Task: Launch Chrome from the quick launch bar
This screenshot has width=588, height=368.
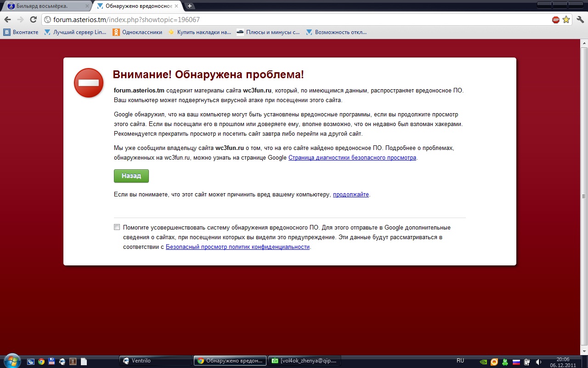Action: pyautogui.click(x=41, y=361)
